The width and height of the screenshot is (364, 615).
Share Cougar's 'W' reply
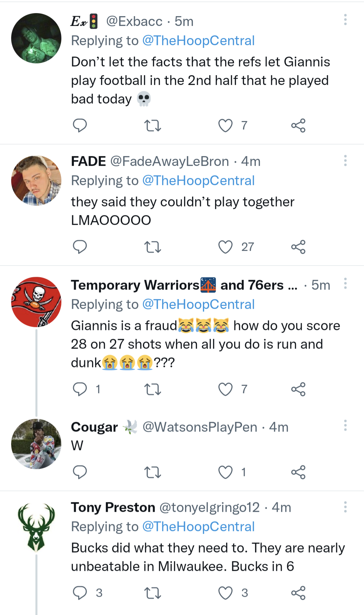[298, 472]
